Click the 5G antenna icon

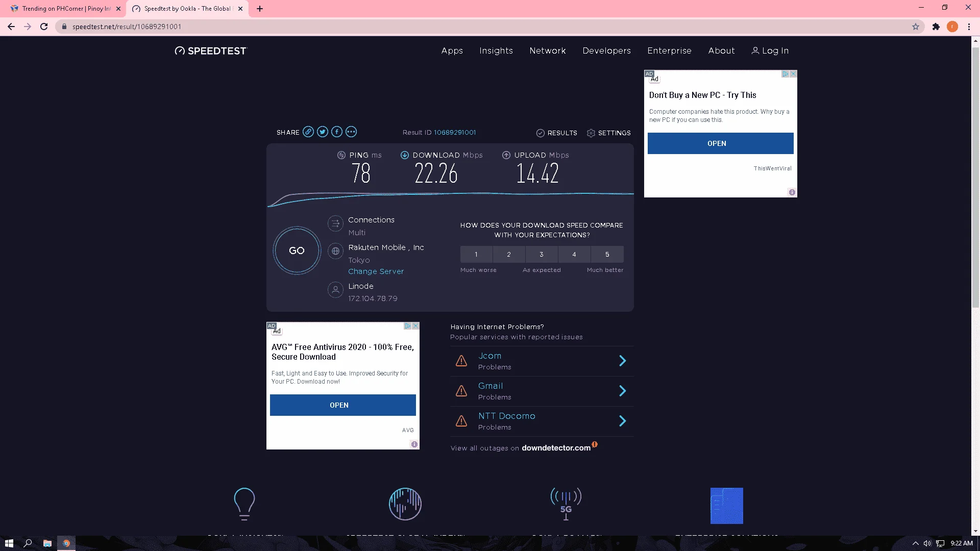[x=566, y=504]
